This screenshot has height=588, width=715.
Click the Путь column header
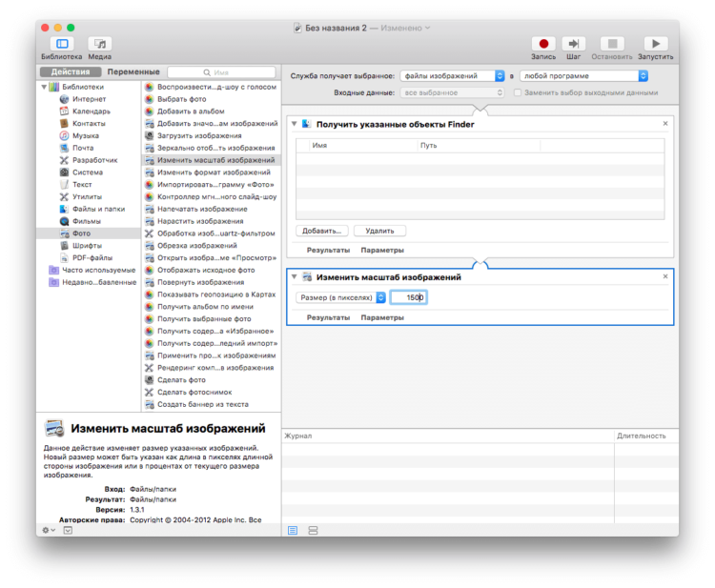[x=479, y=146]
